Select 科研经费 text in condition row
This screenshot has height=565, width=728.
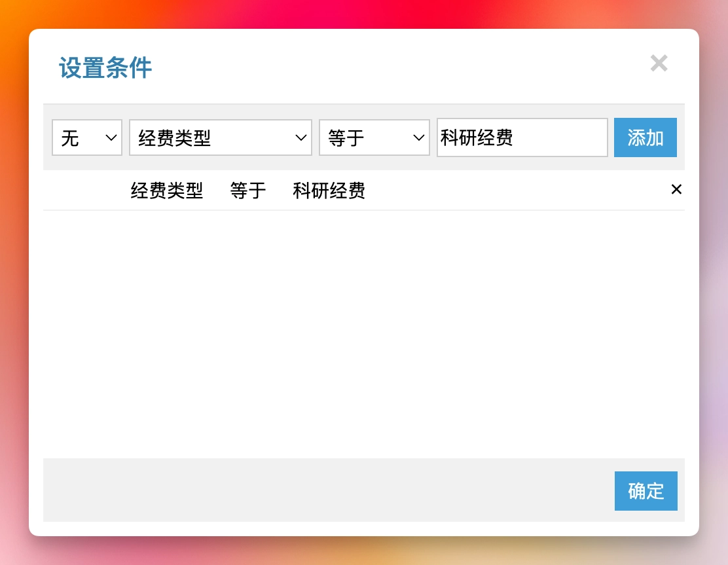[329, 191]
